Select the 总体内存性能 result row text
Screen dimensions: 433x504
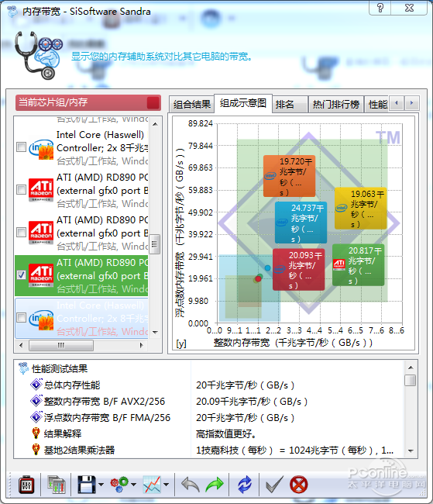pyautogui.click(x=72, y=385)
